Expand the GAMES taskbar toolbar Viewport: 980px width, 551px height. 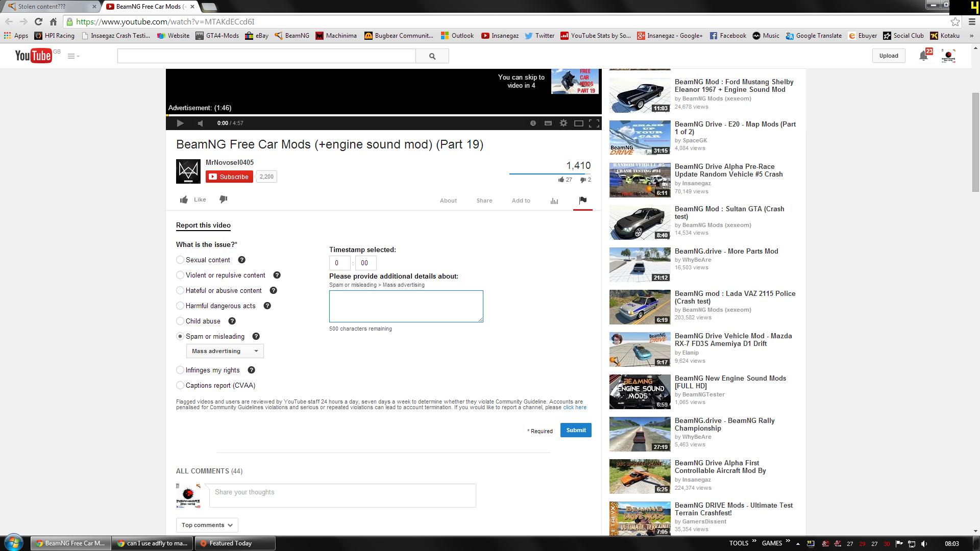click(x=788, y=542)
